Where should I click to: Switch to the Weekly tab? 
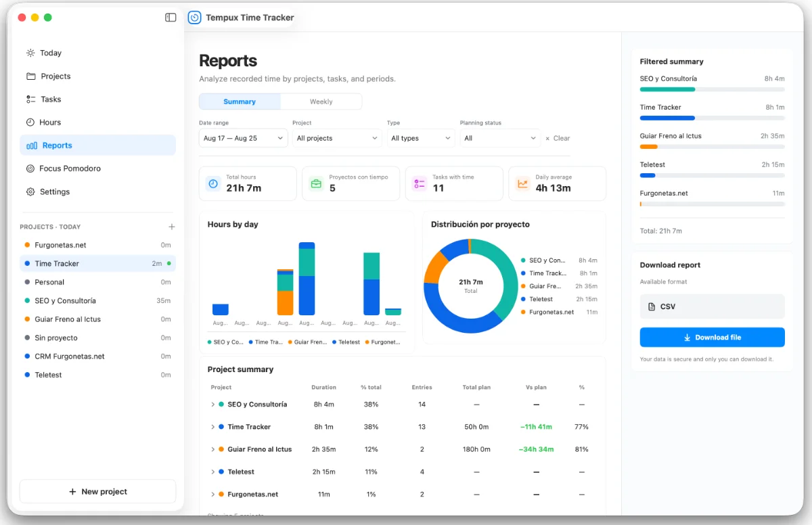pyautogui.click(x=321, y=101)
